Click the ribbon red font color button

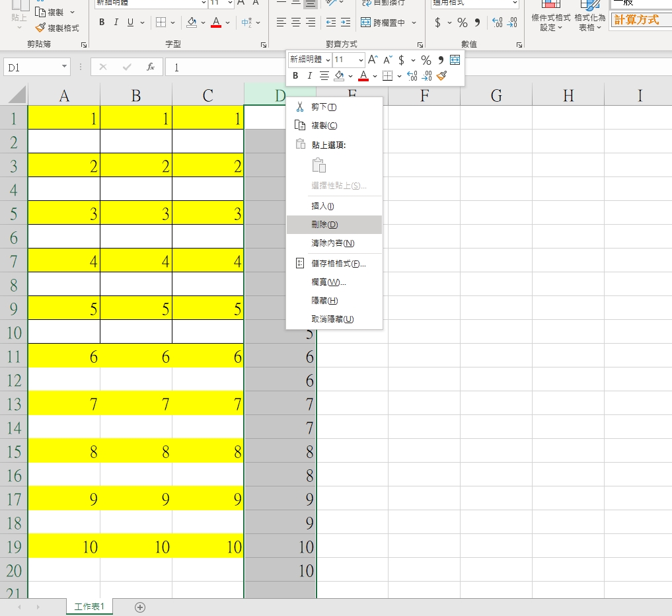[x=216, y=22]
